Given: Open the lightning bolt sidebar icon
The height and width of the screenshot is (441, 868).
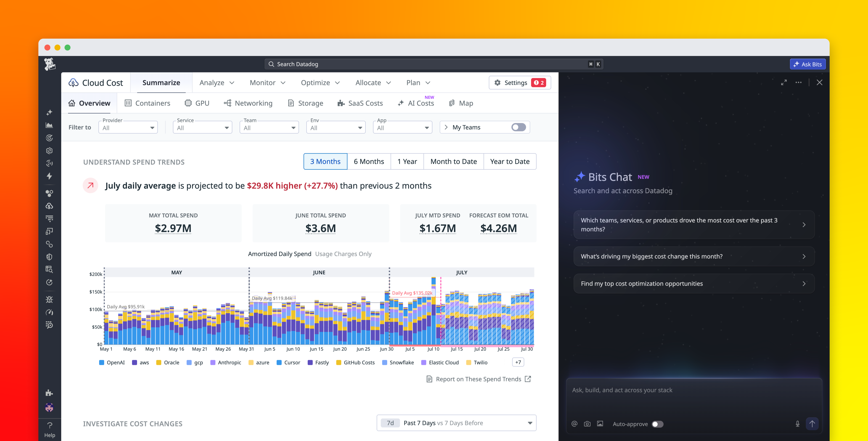Looking at the screenshot, I should (49, 176).
